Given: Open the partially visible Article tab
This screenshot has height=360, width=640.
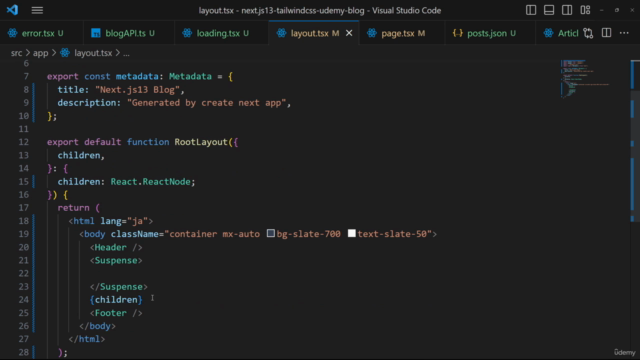Looking at the screenshot, I should pyautogui.click(x=560, y=33).
